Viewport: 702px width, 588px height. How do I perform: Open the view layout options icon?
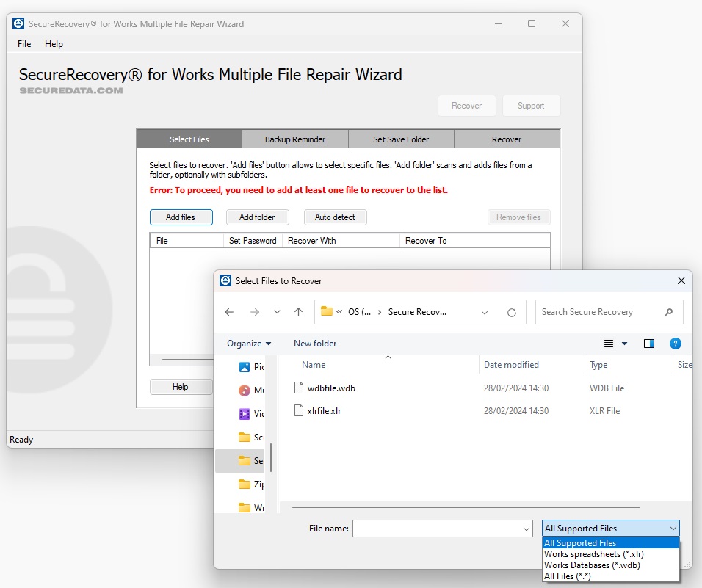click(609, 344)
